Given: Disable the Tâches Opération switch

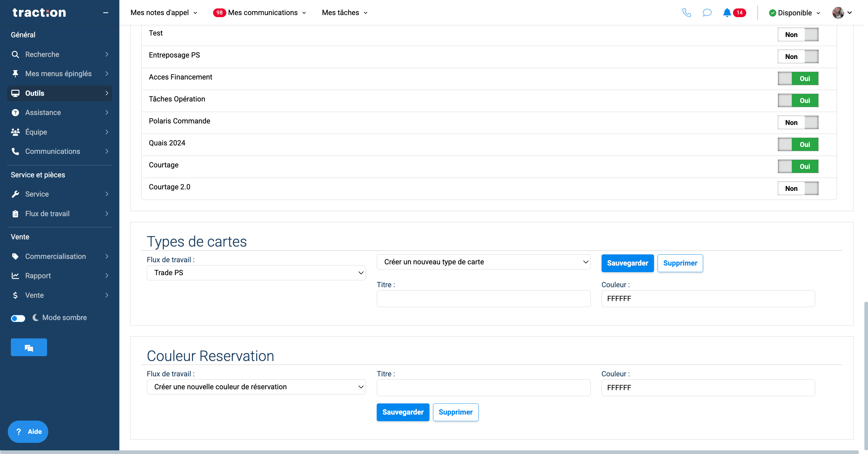Looking at the screenshot, I should pyautogui.click(x=797, y=100).
